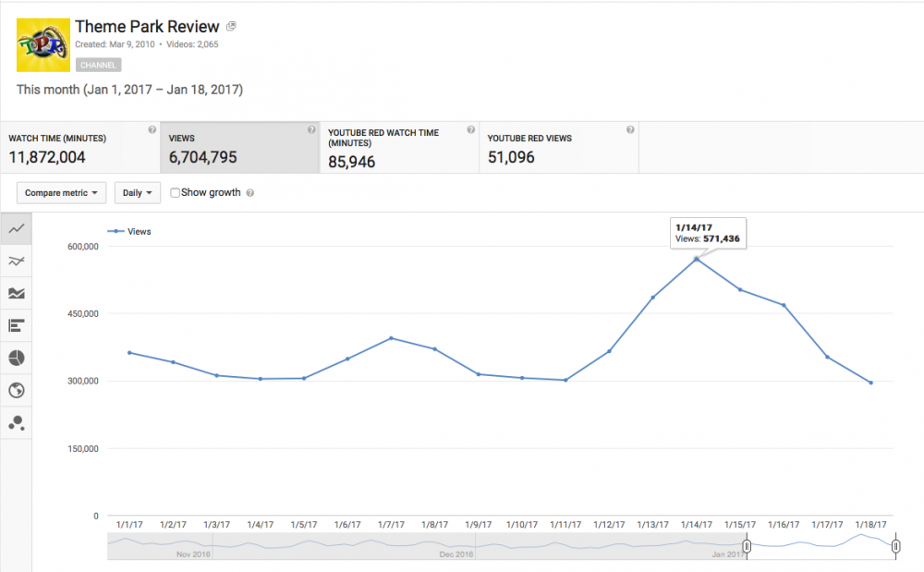Screen dimensions: 924x572
Task: Open the globe map view icon
Action: [16, 390]
